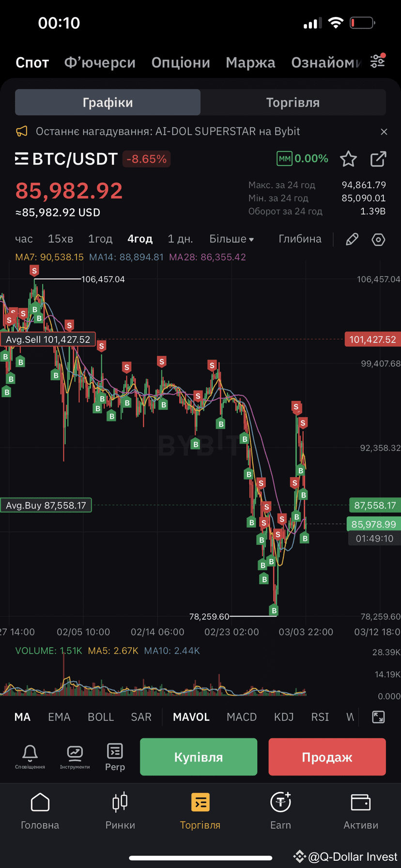Select the Графіки segment
The image size is (401, 868).
108,102
